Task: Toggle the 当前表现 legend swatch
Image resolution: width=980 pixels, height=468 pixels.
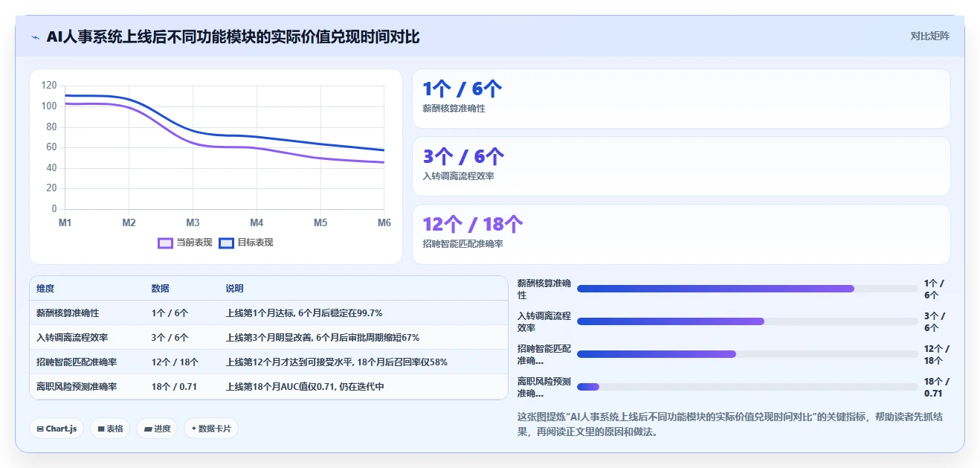Action: point(165,243)
